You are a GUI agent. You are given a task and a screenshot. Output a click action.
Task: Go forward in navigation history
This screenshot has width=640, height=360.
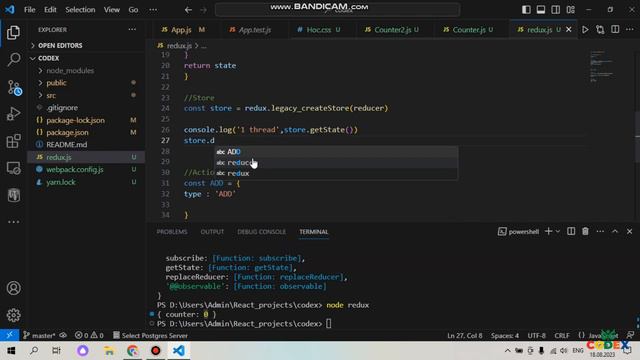(x=203, y=10)
